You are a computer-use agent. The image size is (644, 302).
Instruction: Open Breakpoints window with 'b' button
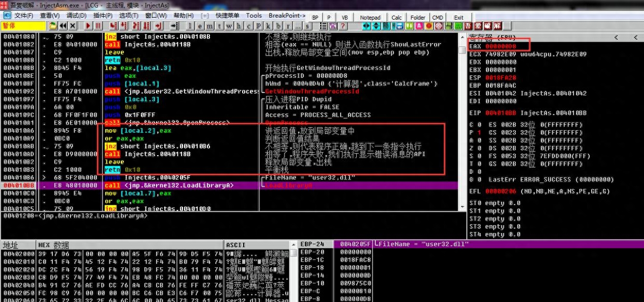point(278,25)
